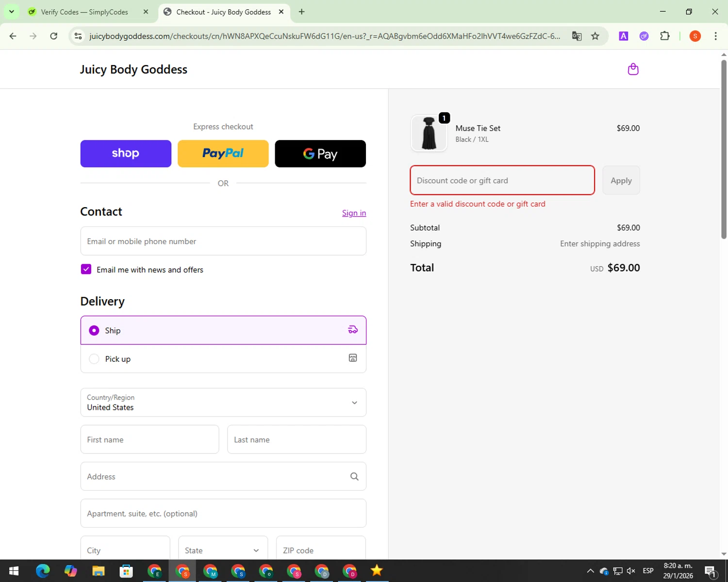
Task: Click the Juicy Body Goddess store title
Action: 133,69
